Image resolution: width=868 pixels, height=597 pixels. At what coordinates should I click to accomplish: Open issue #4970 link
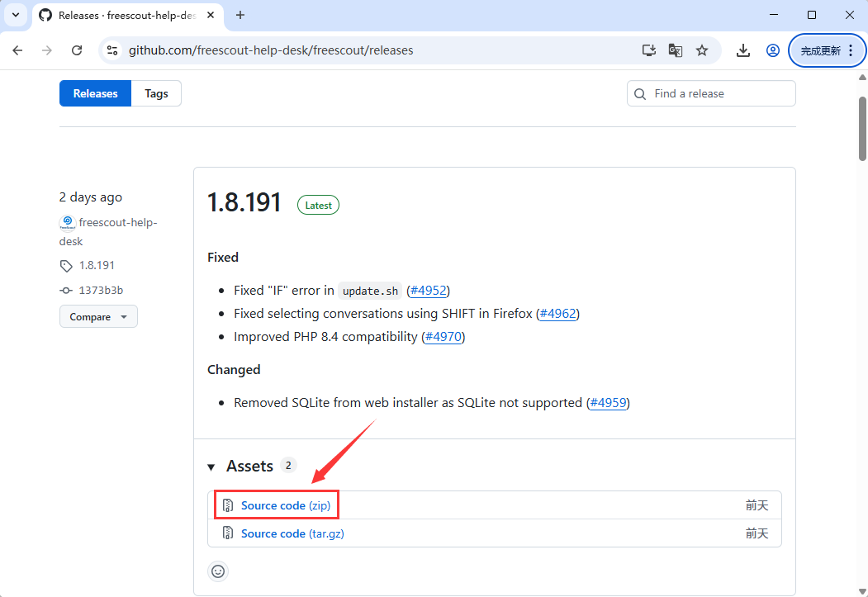pyautogui.click(x=443, y=337)
